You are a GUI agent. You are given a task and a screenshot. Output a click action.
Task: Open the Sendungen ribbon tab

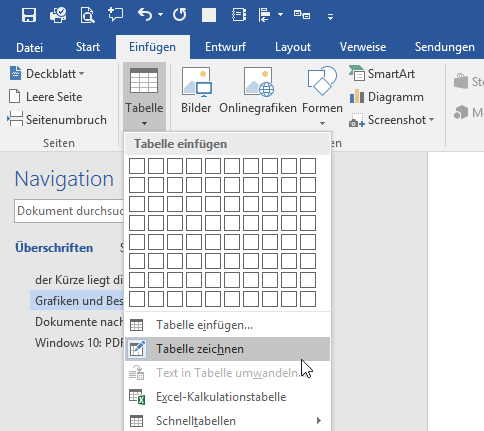(445, 48)
